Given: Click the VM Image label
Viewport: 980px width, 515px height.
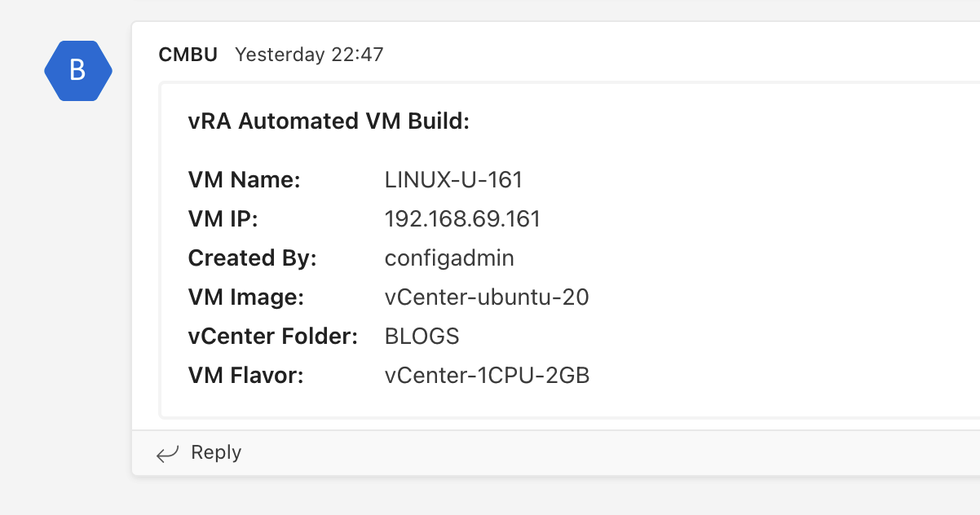Looking at the screenshot, I should (x=245, y=297).
